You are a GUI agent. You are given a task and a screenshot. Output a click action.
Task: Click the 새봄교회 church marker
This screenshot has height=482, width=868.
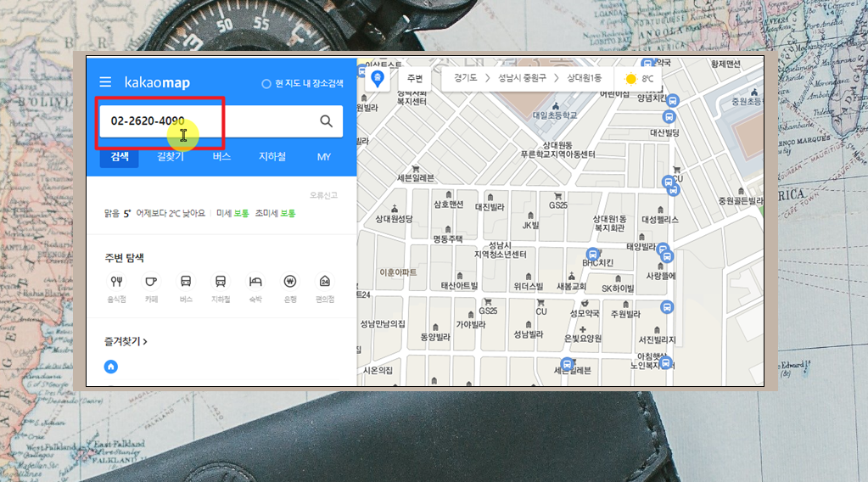tap(572, 276)
